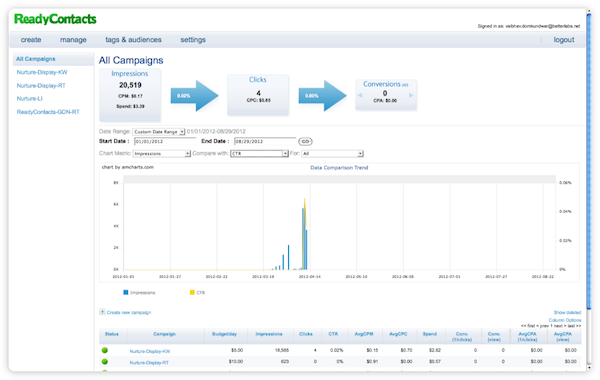Click the 0.00% clicks-to-conversions arrow
The image size is (600, 380).
pos(322,96)
